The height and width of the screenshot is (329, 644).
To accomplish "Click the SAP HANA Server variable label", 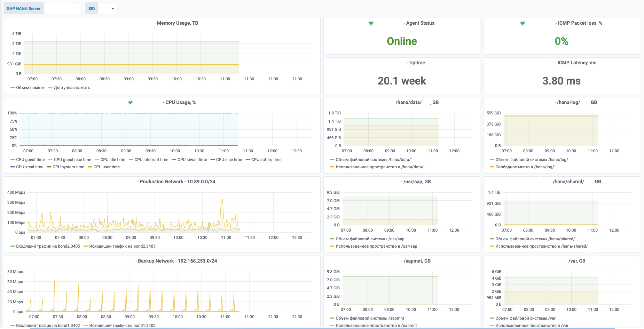I will [x=24, y=8].
